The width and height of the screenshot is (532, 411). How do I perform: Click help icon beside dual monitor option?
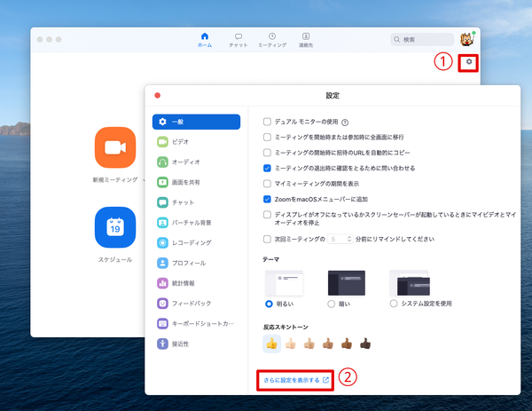345,123
